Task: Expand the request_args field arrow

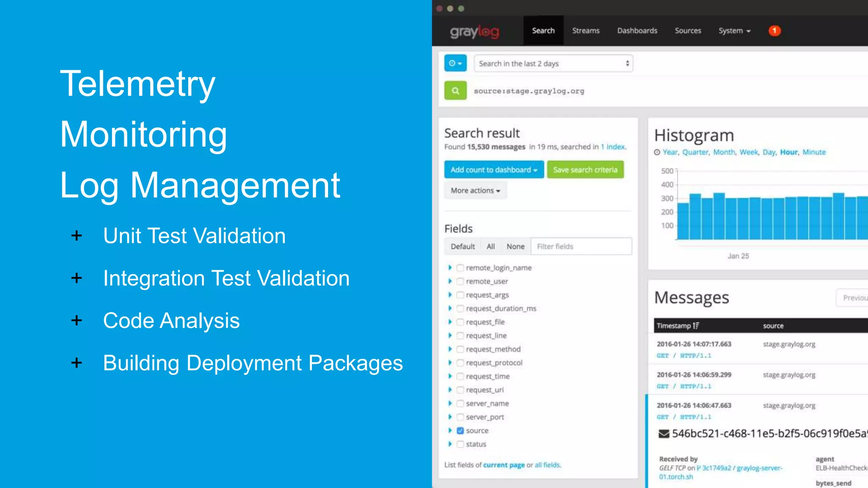Action: (450, 295)
